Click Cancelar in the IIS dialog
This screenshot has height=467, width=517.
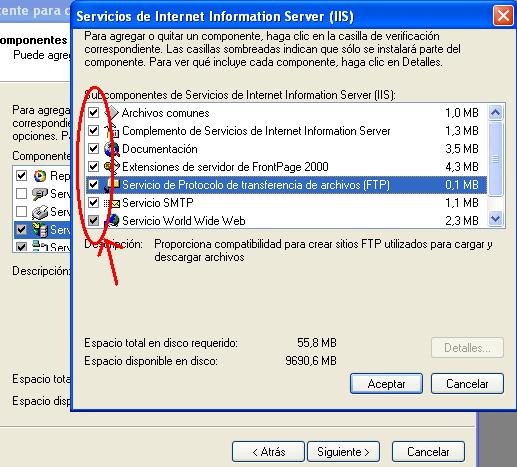coord(467,384)
